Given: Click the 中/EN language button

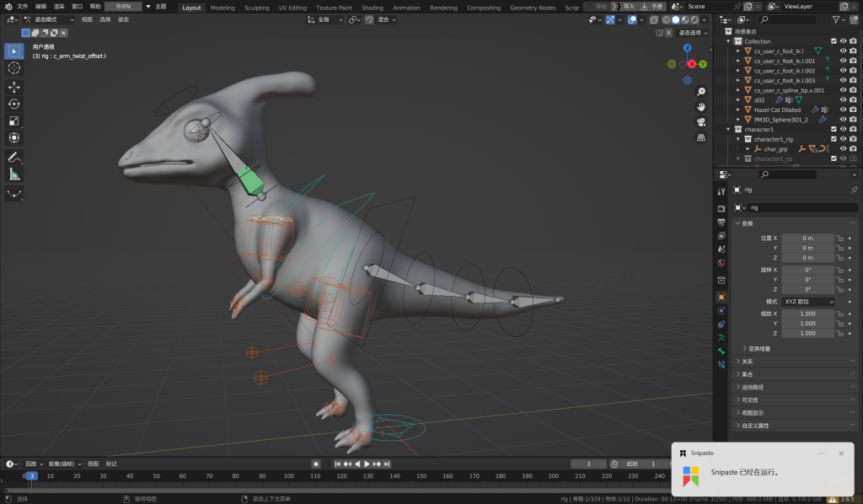Looking at the screenshot, I should pos(122,6).
